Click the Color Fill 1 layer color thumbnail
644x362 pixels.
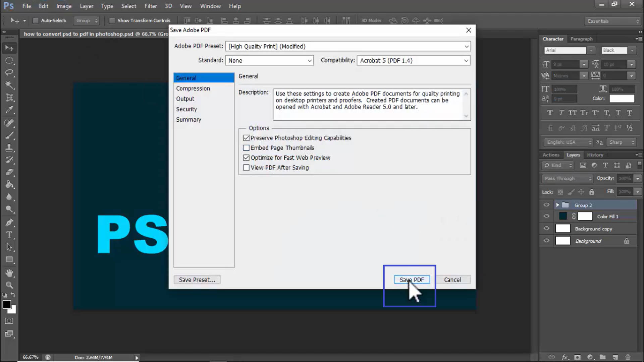(x=563, y=216)
